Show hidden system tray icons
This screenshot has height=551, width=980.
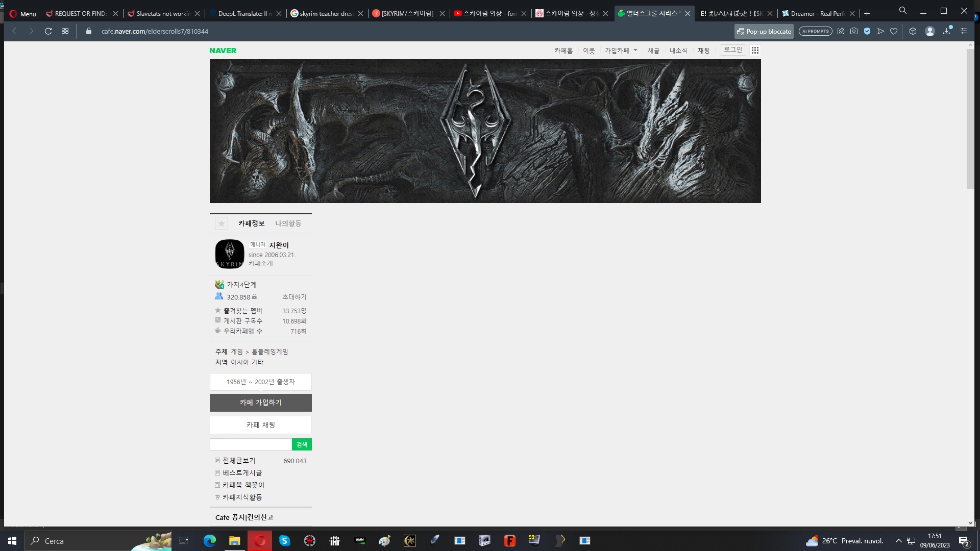tap(899, 541)
